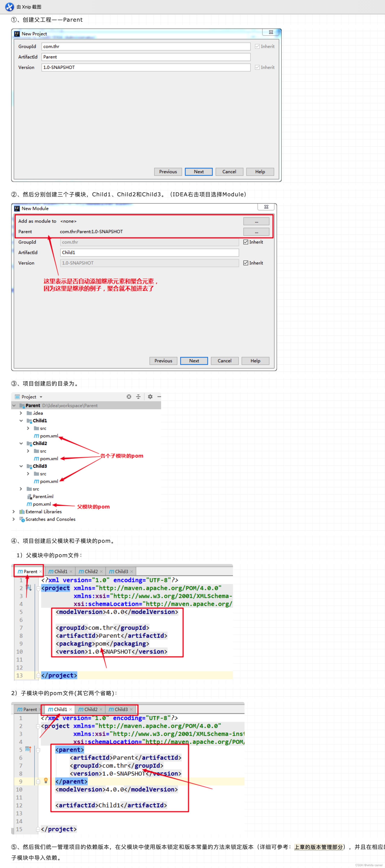
Task: Click the ArtifactId field containing Child1
Action: point(149,252)
